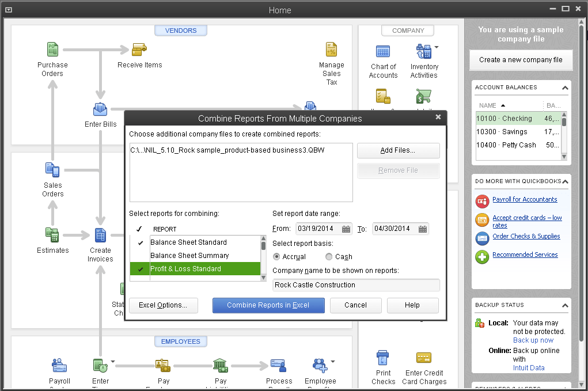This screenshot has height=391, width=588.
Task: Open the Purchase Orders icon
Action: click(52, 50)
